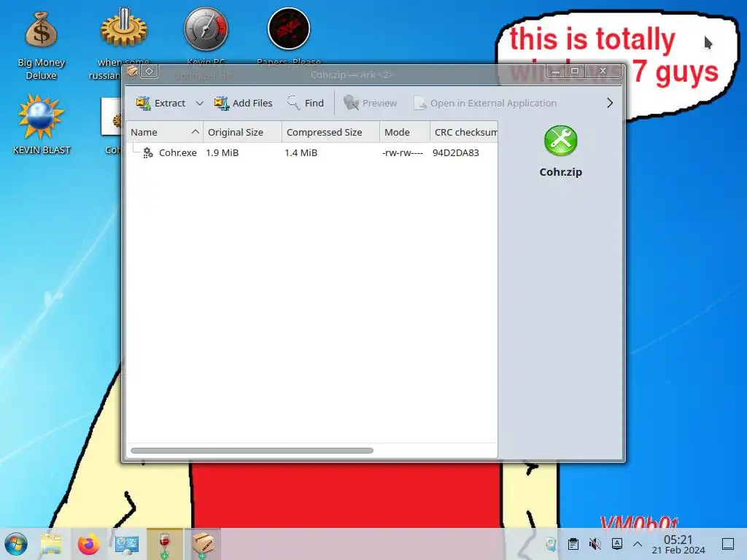Open KEVIN BLAST desktop icon
Viewport: 747px width, 560px height.
click(x=41, y=125)
